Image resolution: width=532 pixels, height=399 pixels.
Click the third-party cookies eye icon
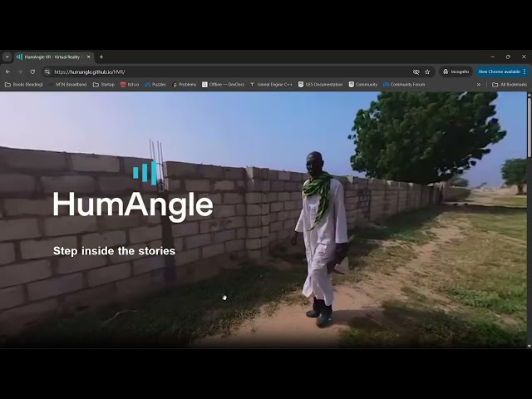tap(416, 72)
